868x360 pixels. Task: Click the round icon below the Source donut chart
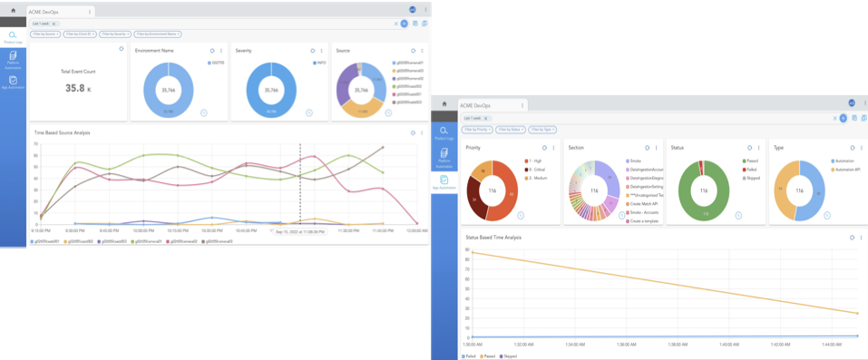click(x=388, y=112)
